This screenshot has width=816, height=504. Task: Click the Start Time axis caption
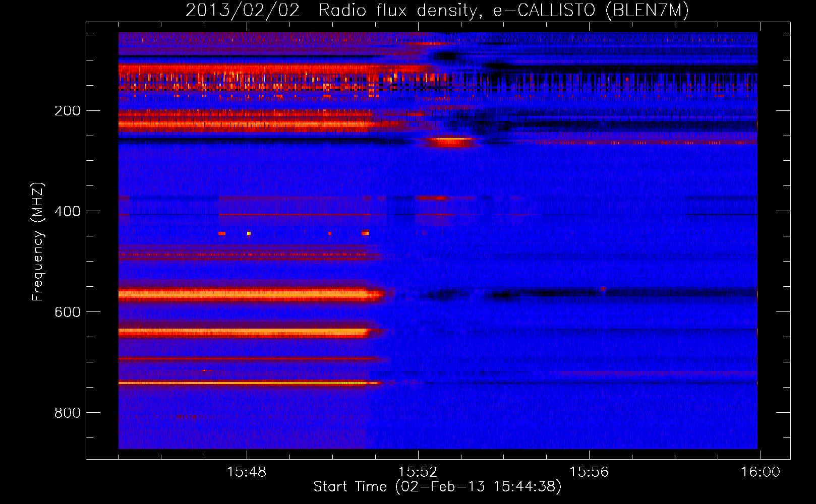pos(437,487)
